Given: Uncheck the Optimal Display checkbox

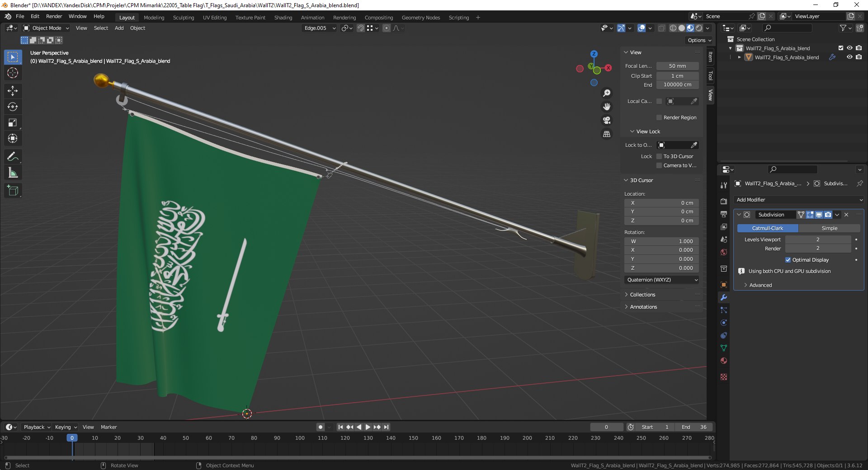Looking at the screenshot, I should click(x=788, y=260).
